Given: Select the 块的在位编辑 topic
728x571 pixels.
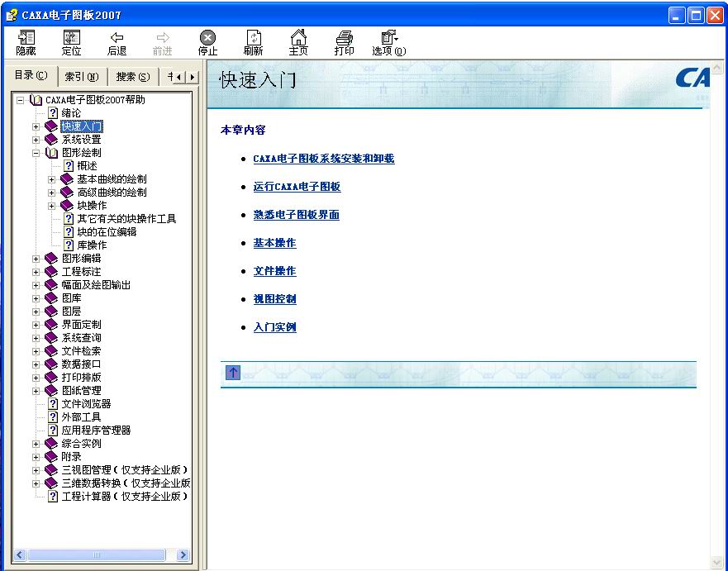Looking at the screenshot, I should click(x=107, y=232).
